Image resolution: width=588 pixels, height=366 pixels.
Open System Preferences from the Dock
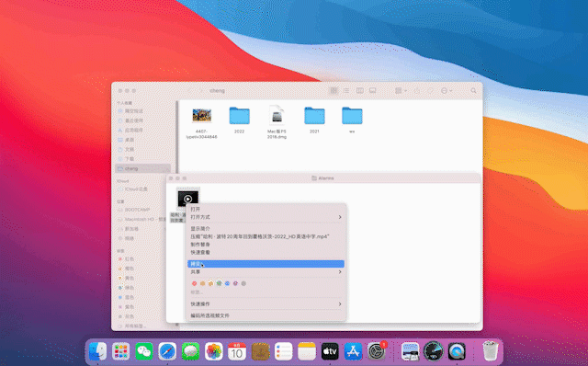(377, 351)
